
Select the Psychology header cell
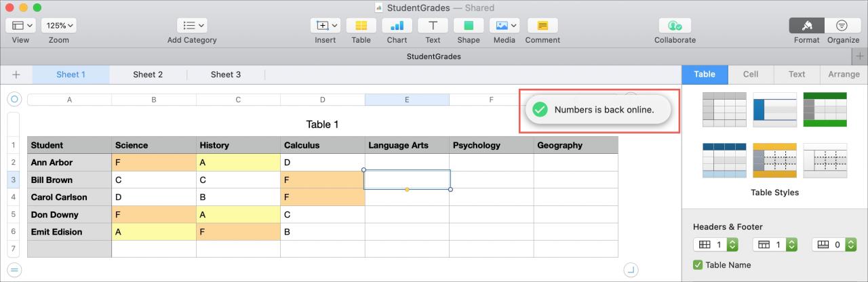click(491, 145)
